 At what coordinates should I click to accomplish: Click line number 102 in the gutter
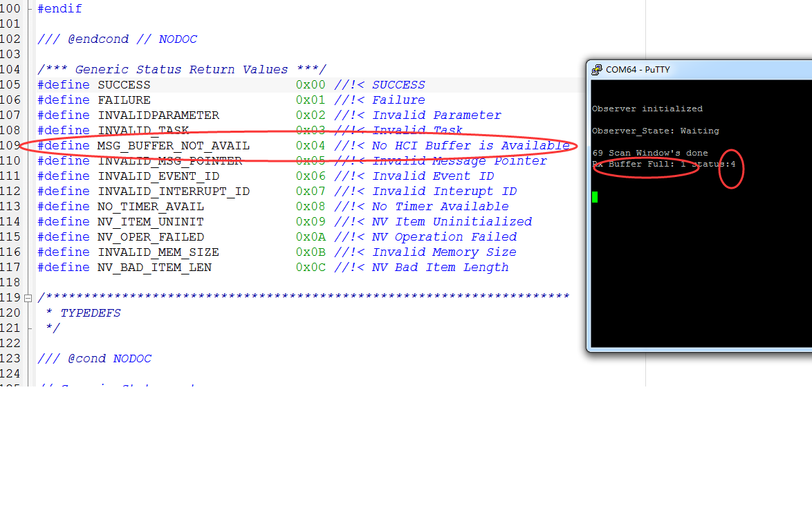tap(10, 39)
